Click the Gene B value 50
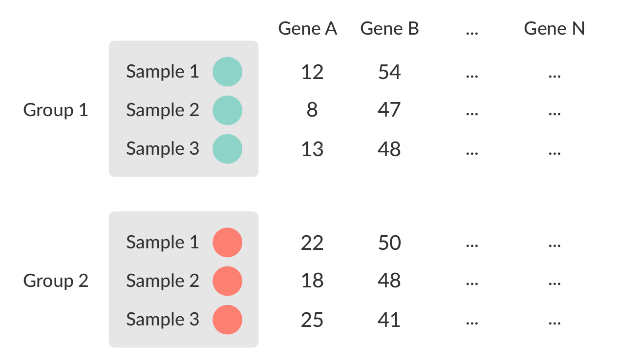The height and width of the screenshot is (364, 618). click(389, 243)
